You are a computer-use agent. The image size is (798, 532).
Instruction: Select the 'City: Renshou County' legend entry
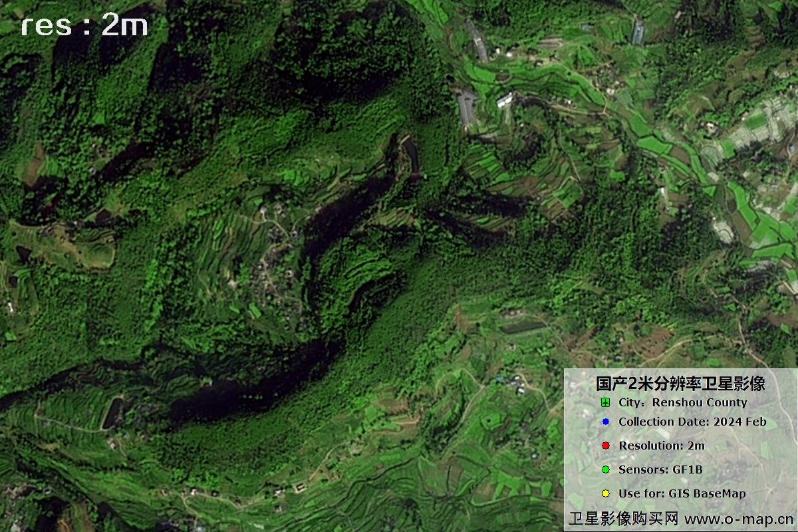point(682,403)
